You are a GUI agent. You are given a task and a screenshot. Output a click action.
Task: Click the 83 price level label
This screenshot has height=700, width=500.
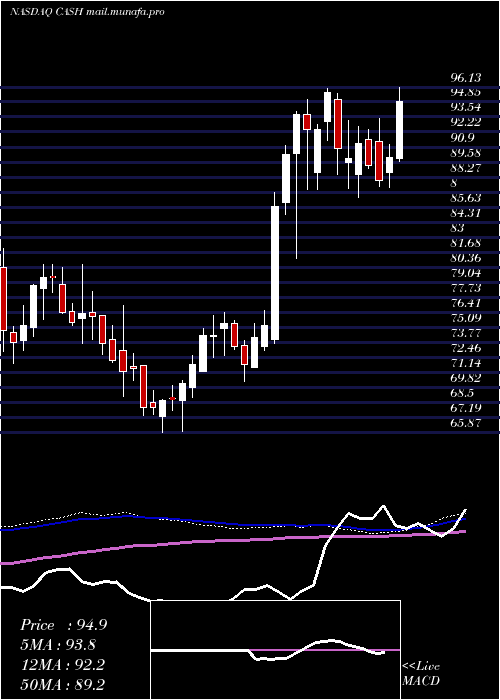pos(458,228)
